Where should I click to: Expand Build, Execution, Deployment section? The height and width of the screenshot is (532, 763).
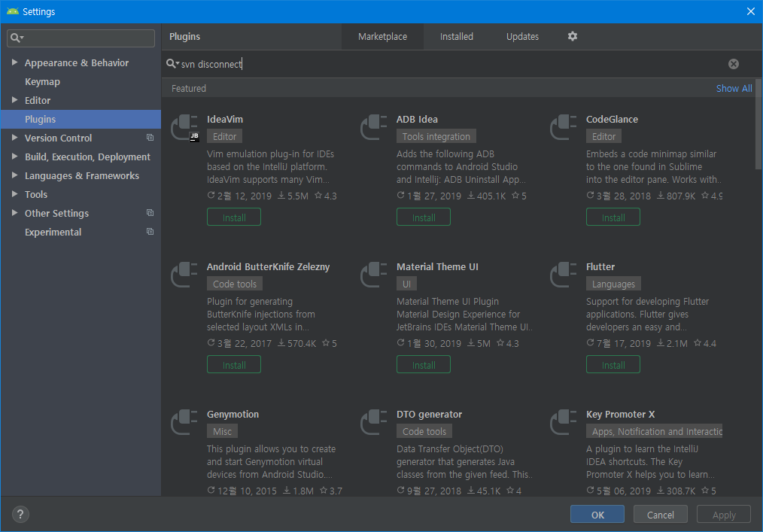pos(14,157)
